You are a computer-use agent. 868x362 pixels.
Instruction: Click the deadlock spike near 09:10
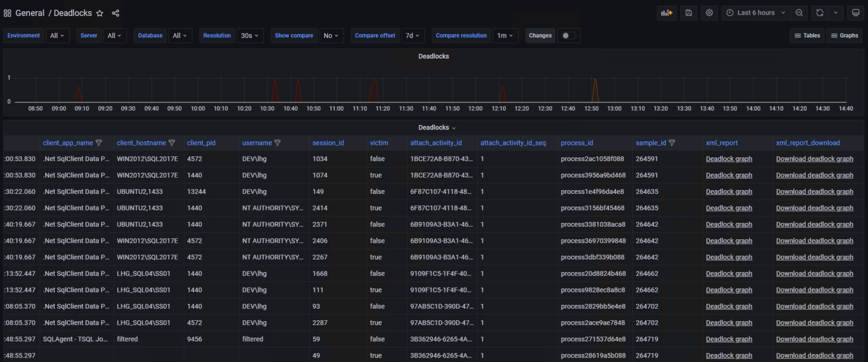(79, 94)
